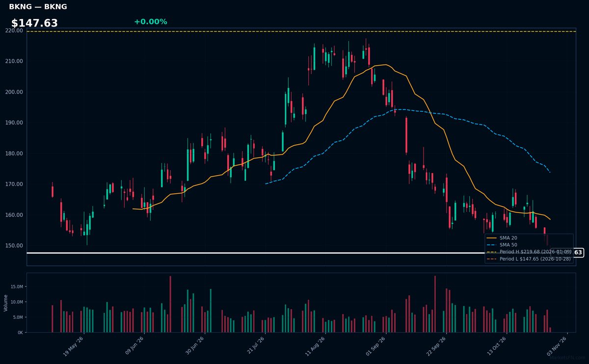Click the 160.00 price axis label
The width and height of the screenshot is (589, 364).
pyautogui.click(x=15, y=215)
